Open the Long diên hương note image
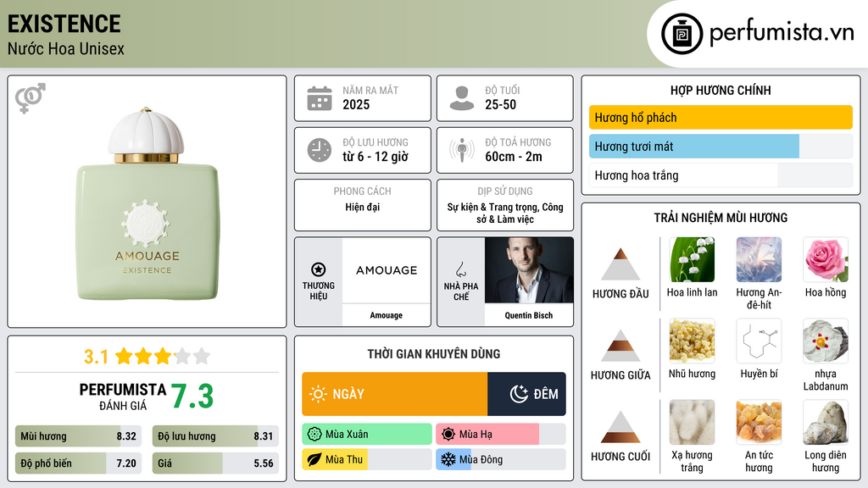Image resolution: width=868 pixels, height=488 pixels. pos(826,422)
